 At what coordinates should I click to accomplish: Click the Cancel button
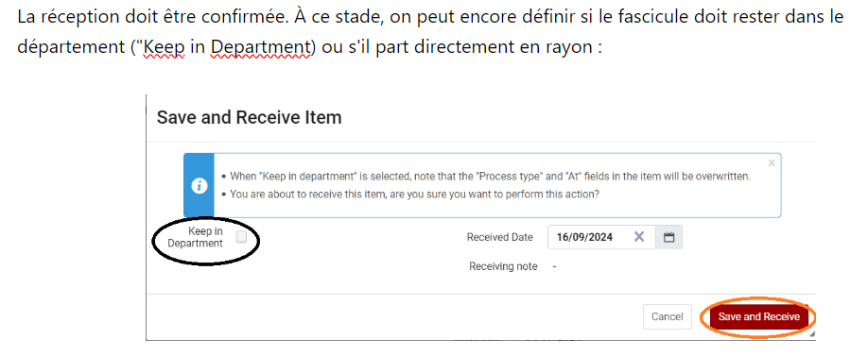[667, 316]
